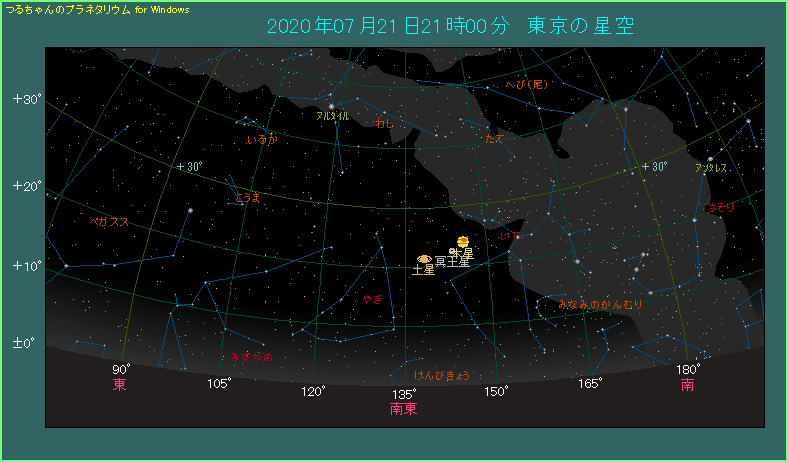Click the みなみのかんむり constellation label
788x462 pixels.
pyautogui.click(x=600, y=303)
